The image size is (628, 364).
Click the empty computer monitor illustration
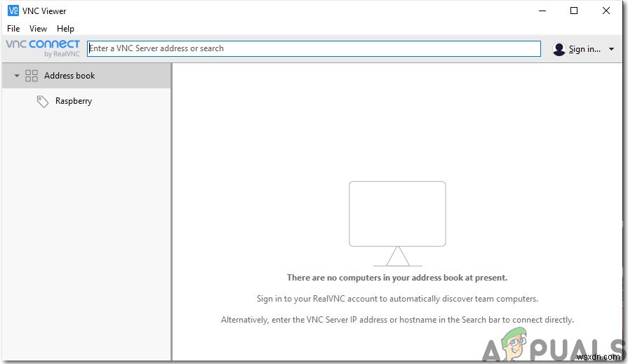(397, 224)
